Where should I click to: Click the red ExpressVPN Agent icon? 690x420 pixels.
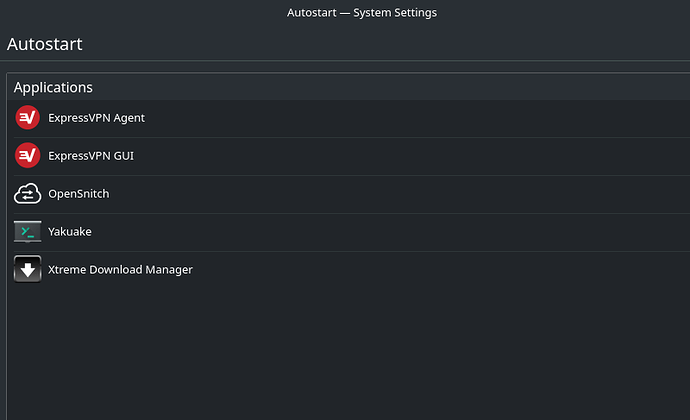pyautogui.click(x=27, y=118)
